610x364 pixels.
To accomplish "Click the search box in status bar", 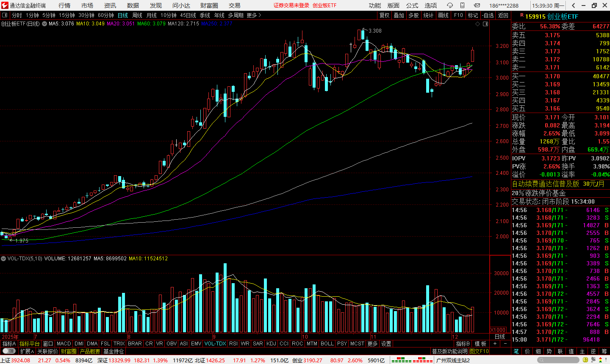I will pos(558,360).
